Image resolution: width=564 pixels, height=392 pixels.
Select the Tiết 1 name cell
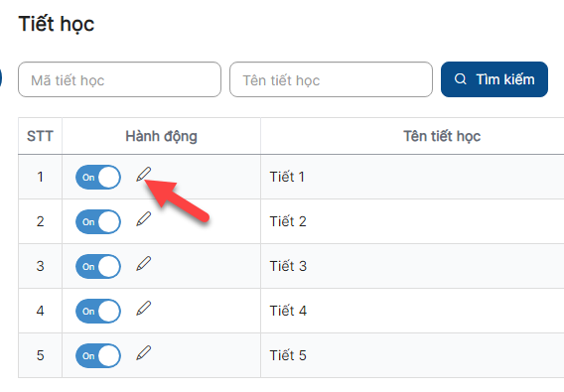click(x=287, y=177)
